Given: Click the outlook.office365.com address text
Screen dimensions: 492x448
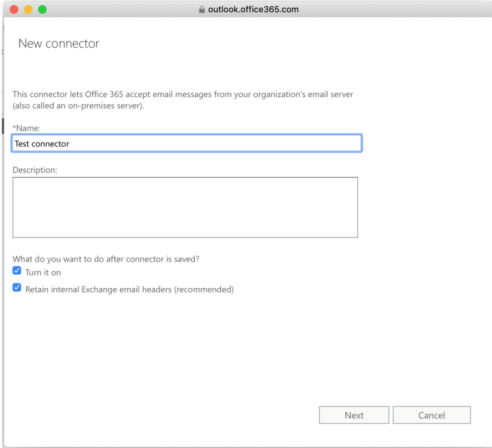Looking at the screenshot, I should (253, 9).
